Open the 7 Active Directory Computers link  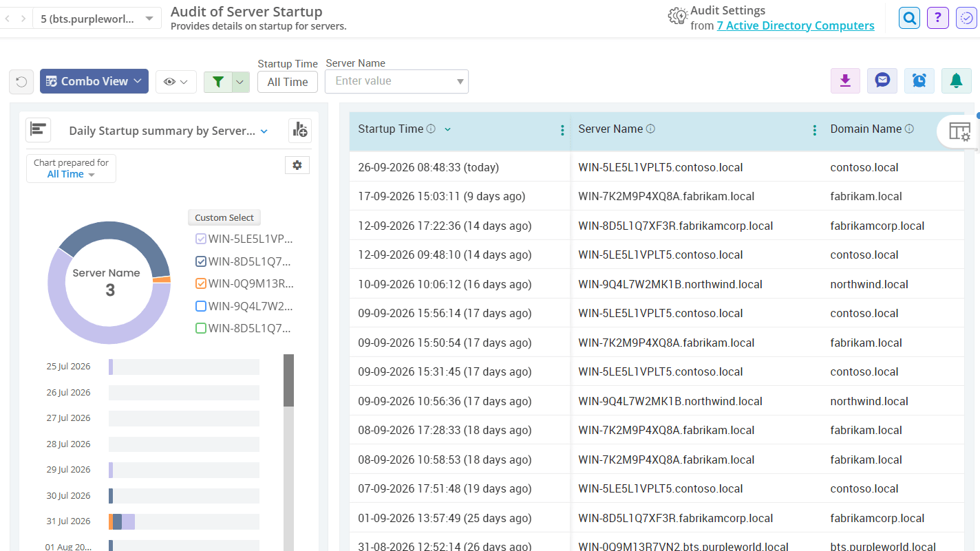[796, 25]
